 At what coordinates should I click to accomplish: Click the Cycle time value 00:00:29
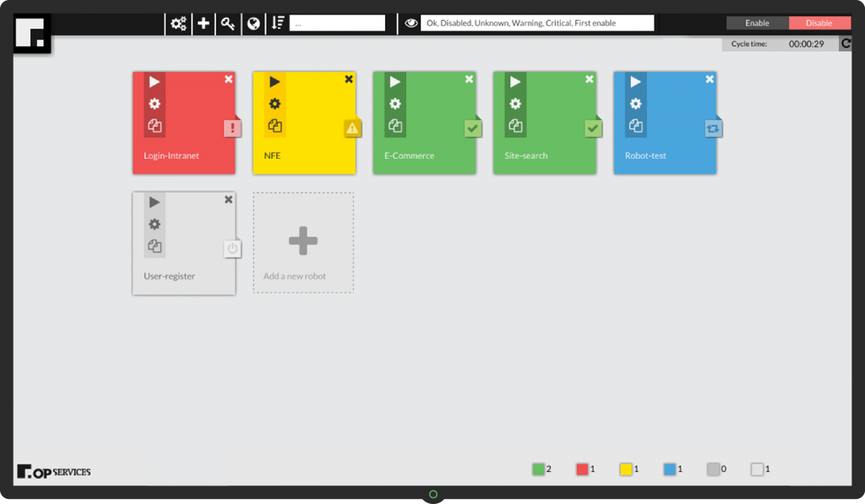click(806, 44)
